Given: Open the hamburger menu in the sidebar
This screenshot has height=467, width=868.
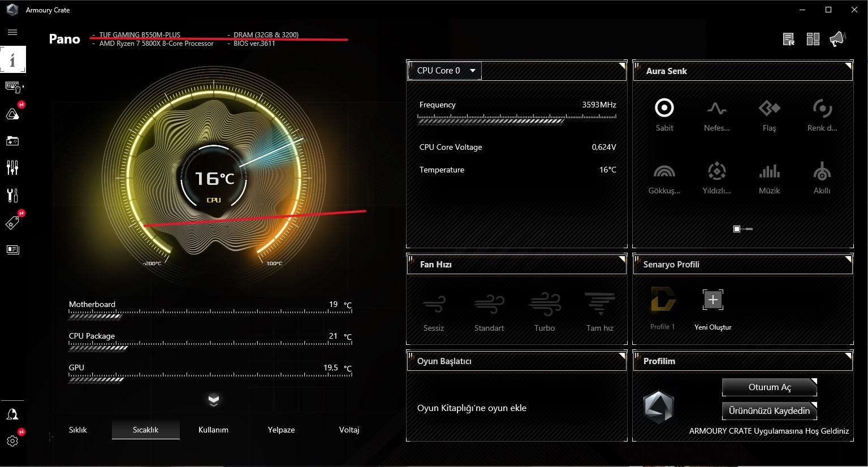Looking at the screenshot, I should (12, 32).
